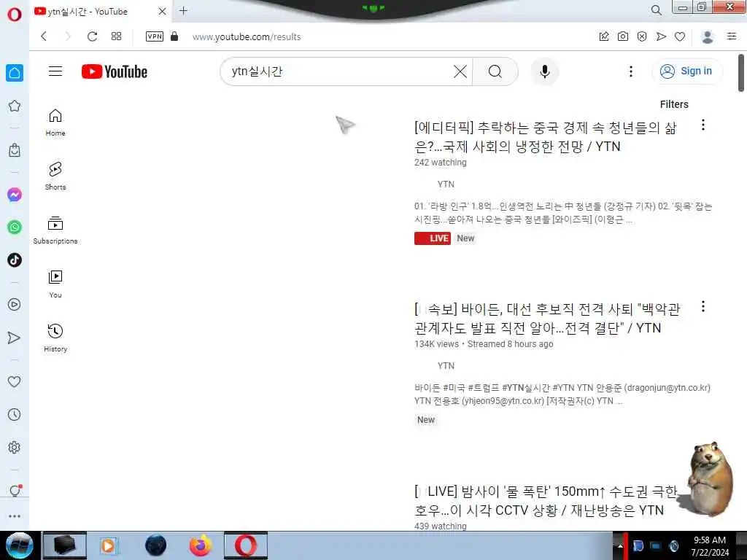Open three-dots sidebar setup menu

(x=15, y=516)
